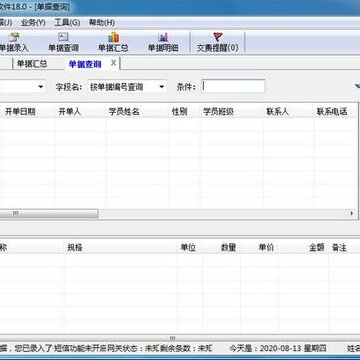Switch to the 单据汇总 tab

coord(32,64)
